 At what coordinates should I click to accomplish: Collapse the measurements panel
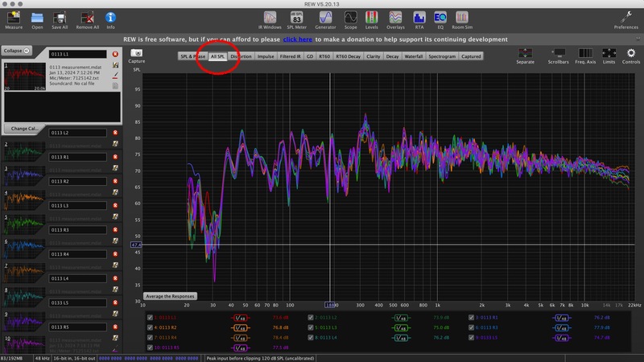pyautogui.click(x=16, y=50)
